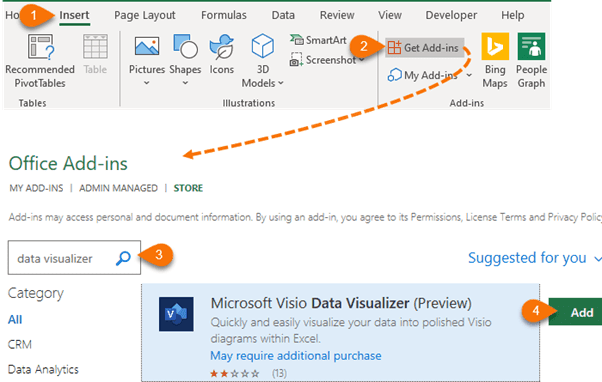
Task: Open the Help tab
Action: (x=513, y=15)
